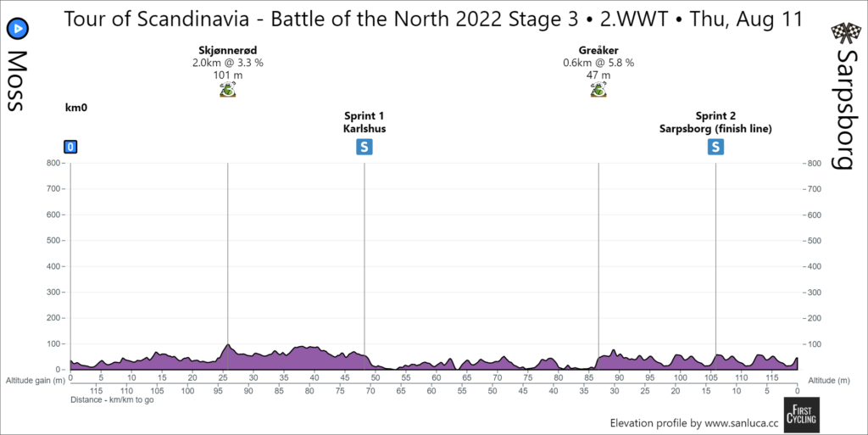Click the Greåker climb mountain icon

[x=598, y=89]
